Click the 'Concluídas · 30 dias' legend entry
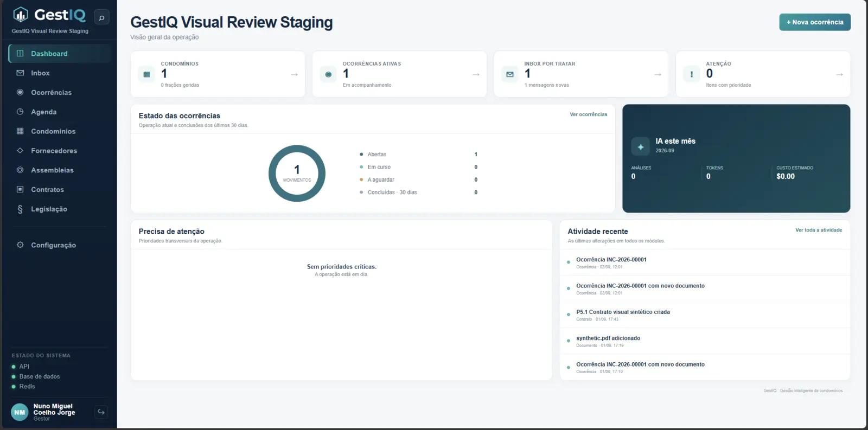 [418, 192]
